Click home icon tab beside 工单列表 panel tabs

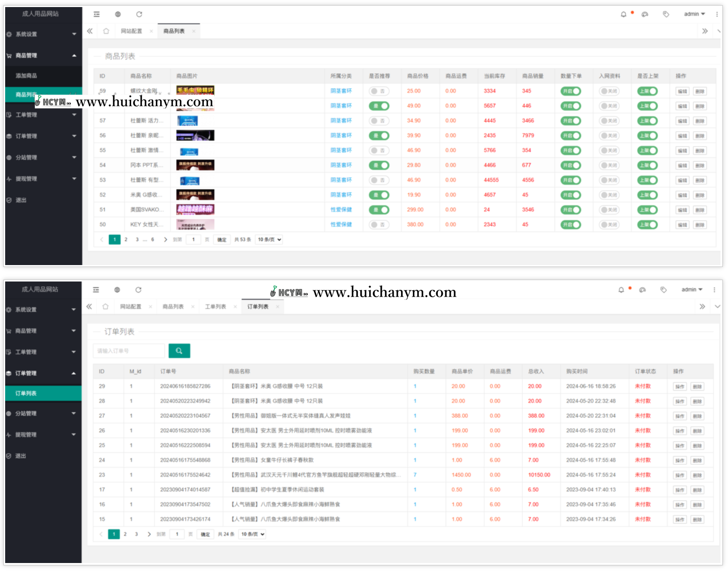coord(105,307)
